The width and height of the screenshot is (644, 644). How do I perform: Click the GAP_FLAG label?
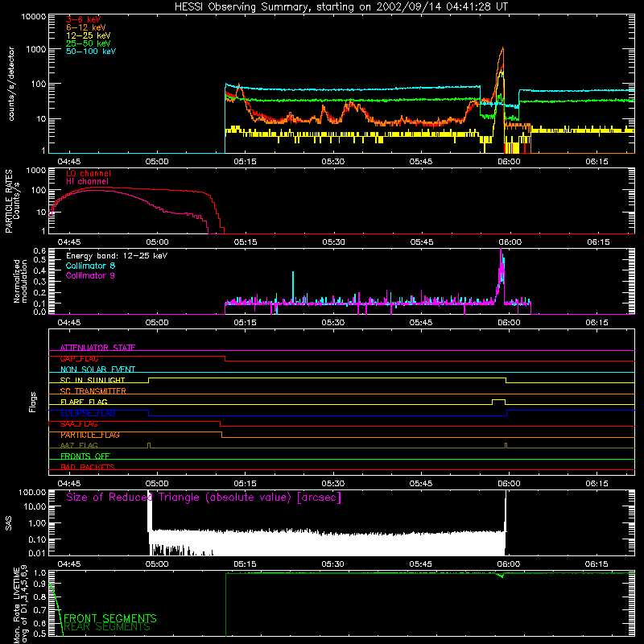coord(79,358)
